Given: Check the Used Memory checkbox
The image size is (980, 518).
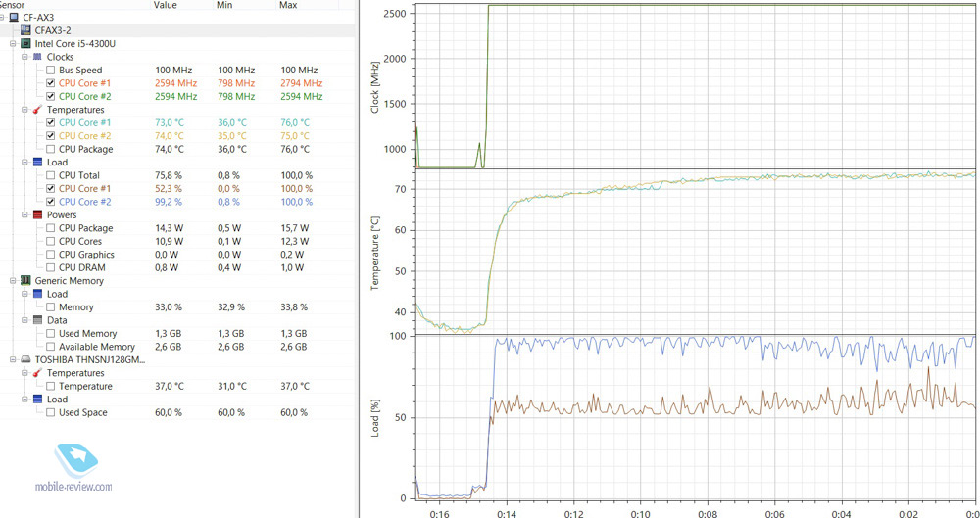Looking at the screenshot, I should 51,333.
